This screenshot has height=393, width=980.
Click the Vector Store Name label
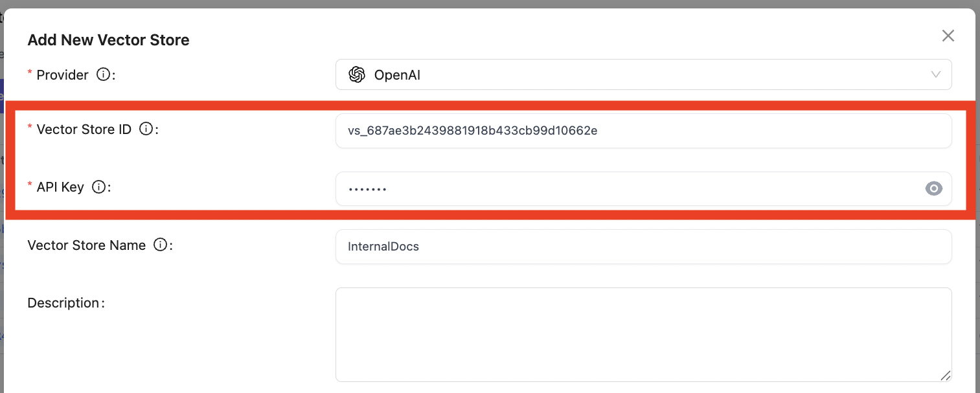coord(86,245)
